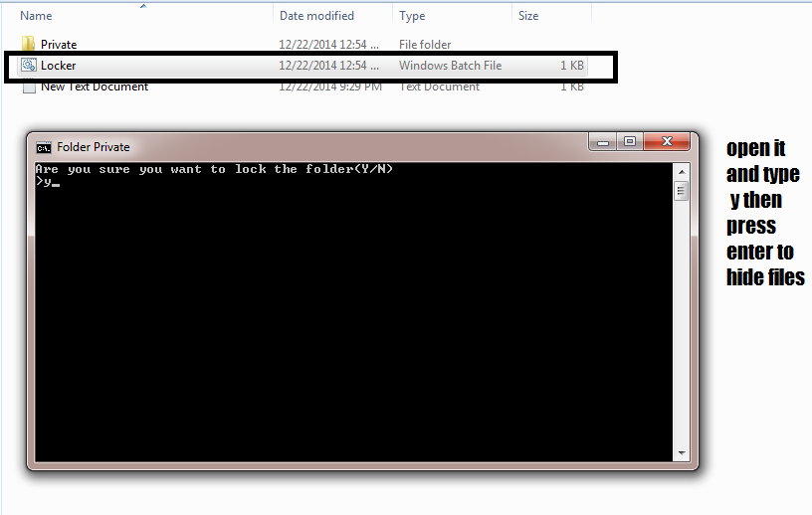Click the console scrollbar down arrow
812x515 pixels.
pos(682,453)
